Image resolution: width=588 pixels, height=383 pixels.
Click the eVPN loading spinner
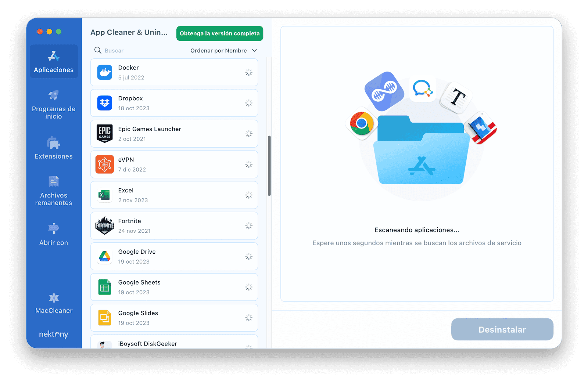pos(249,165)
